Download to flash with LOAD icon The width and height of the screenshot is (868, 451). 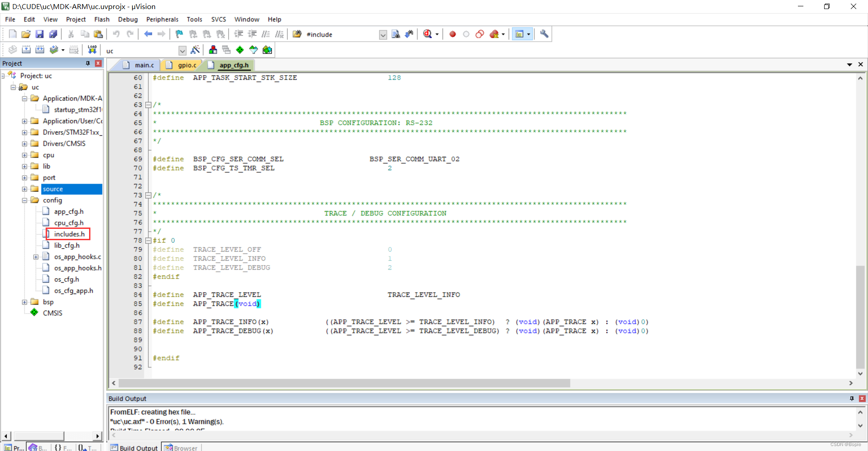point(92,50)
